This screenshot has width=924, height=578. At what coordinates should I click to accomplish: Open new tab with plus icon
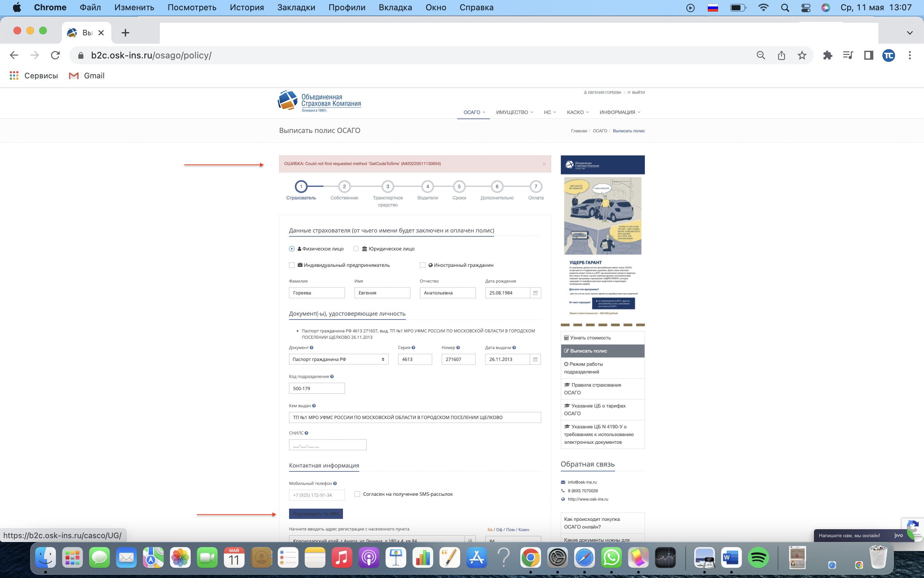(x=125, y=33)
